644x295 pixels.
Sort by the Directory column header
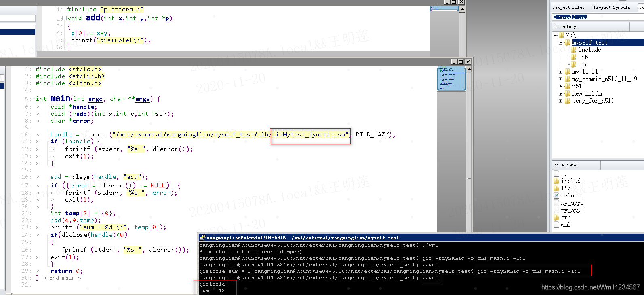coord(591,26)
